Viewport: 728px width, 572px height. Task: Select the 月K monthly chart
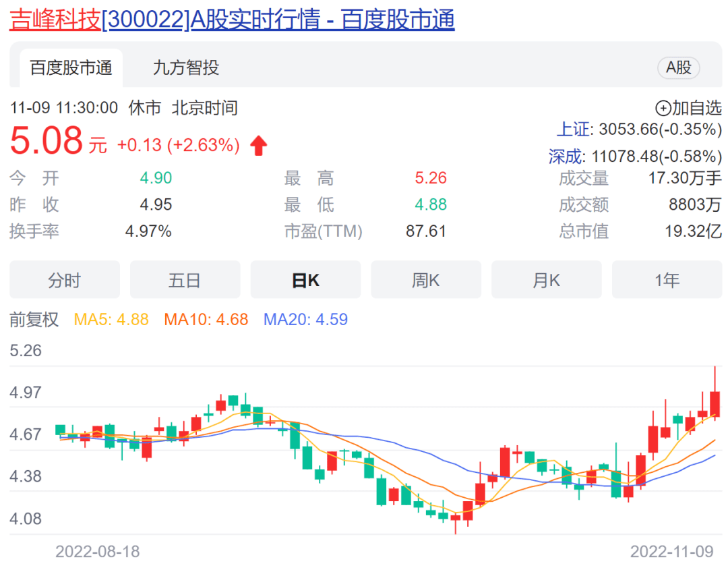[546, 280]
